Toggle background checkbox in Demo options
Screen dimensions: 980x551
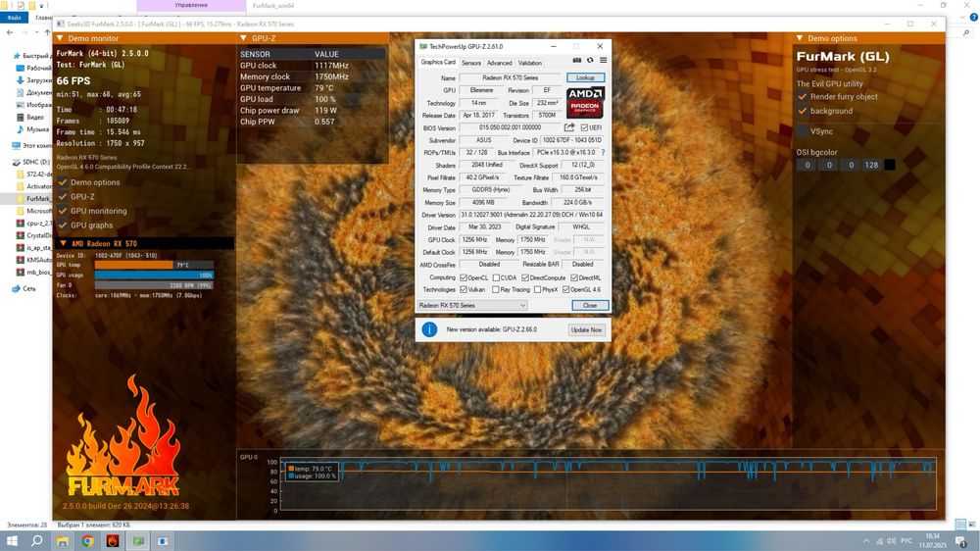[x=803, y=112]
